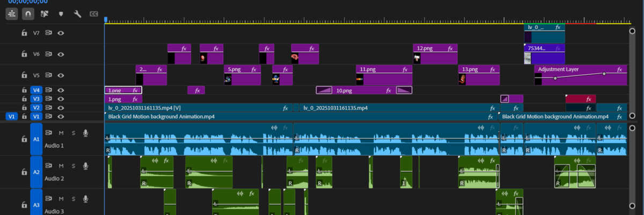The image size is (644, 215).
Task: Hide the V7 track output
Action: (x=61, y=33)
